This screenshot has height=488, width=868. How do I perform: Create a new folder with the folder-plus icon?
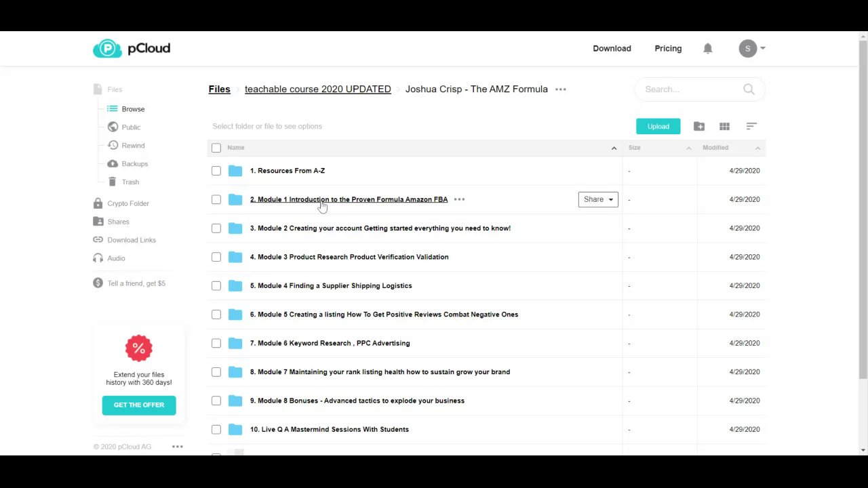click(x=699, y=126)
